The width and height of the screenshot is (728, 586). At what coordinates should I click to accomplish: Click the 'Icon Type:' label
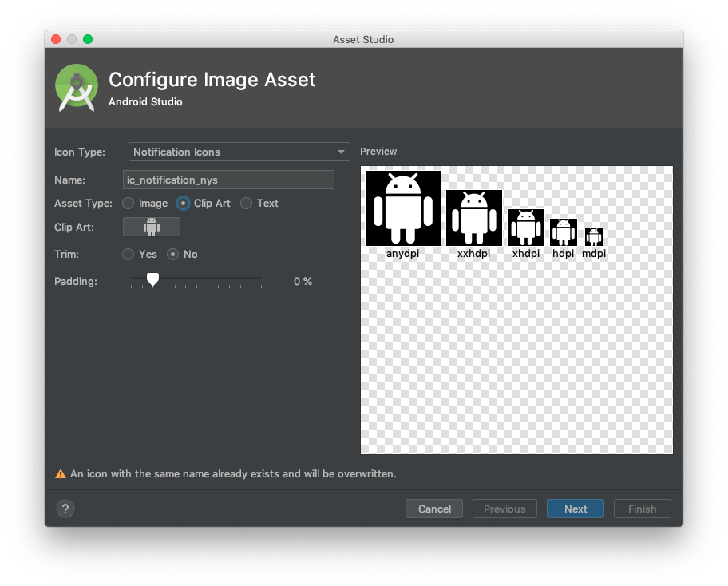pyautogui.click(x=80, y=152)
